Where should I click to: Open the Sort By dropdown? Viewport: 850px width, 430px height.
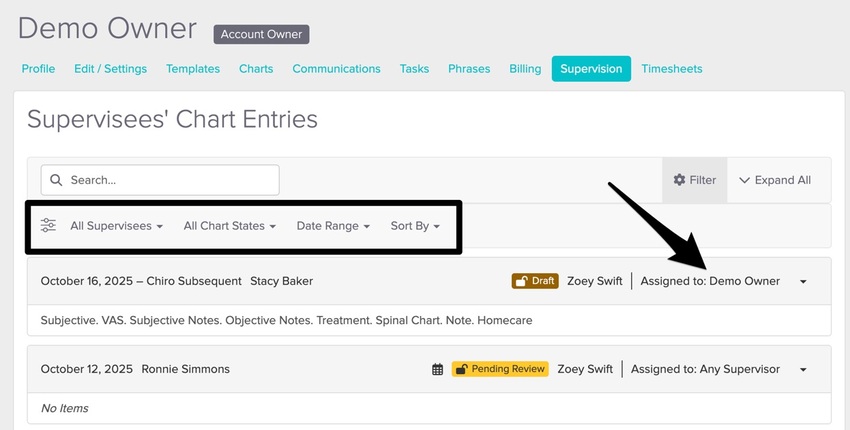click(415, 226)
